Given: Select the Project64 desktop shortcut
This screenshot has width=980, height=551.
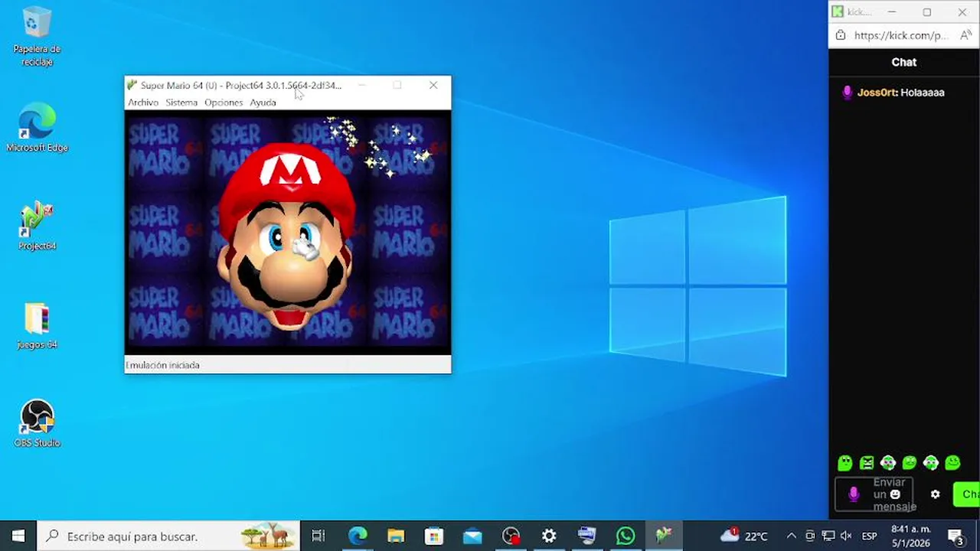Looking at the screenshot, I should click(37, 227).
